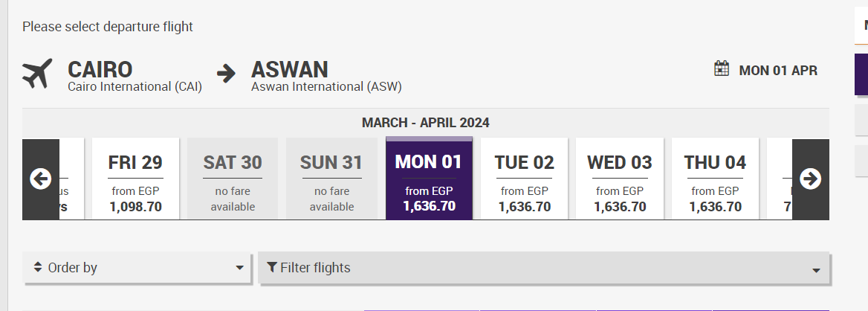Select the TUE 02 date tab
This screenshot has height=311, width=868.
[525, 179]
